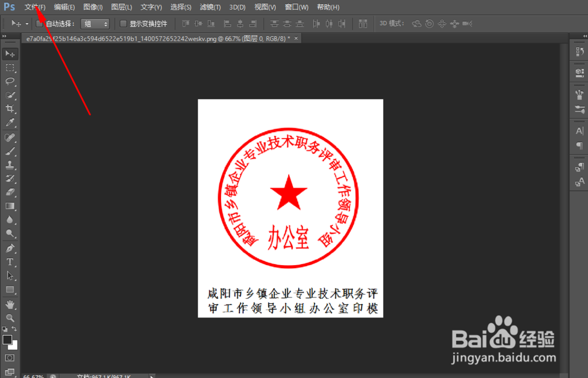Check 显示变换控件 in options bar
The image size is (588, 378).
pos(122,24)
